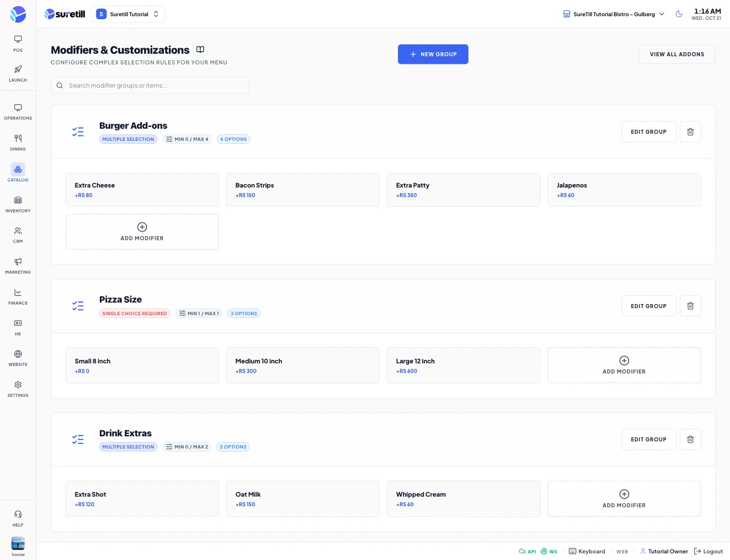This screenshot has height=560, width=730.
Task: Delete the Pizza Size group
Action: 690,306
